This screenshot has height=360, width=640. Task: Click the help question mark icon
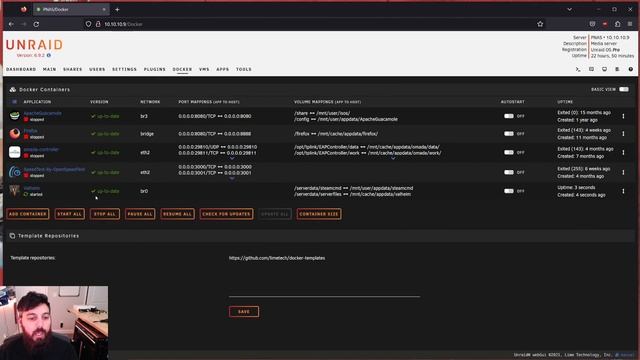[630, 69]
